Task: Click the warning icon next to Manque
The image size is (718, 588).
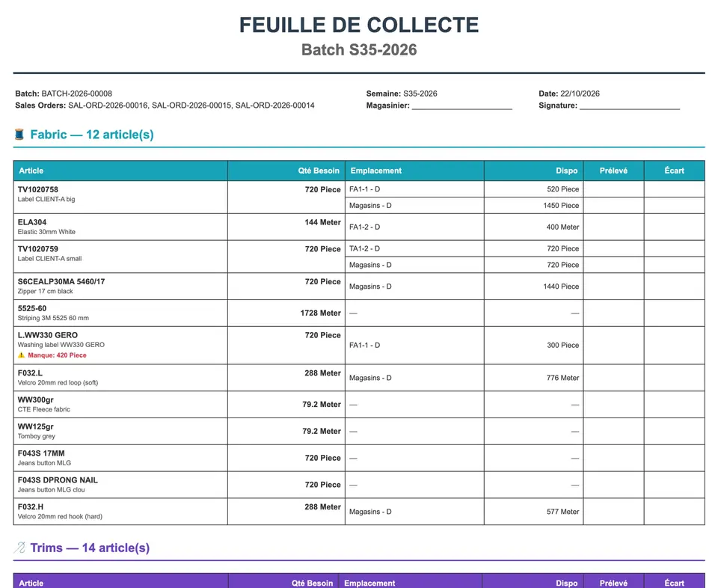Action: pyautogui.click(x=21, y=355)
